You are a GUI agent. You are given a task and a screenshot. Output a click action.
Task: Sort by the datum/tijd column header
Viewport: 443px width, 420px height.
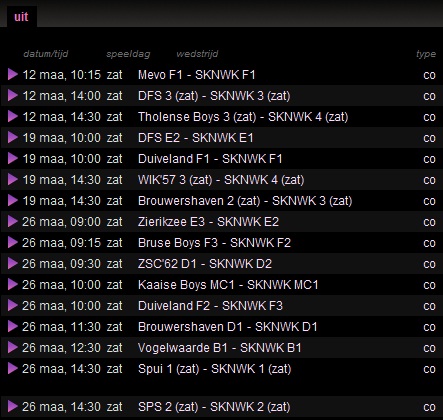(x=46, y=54)
